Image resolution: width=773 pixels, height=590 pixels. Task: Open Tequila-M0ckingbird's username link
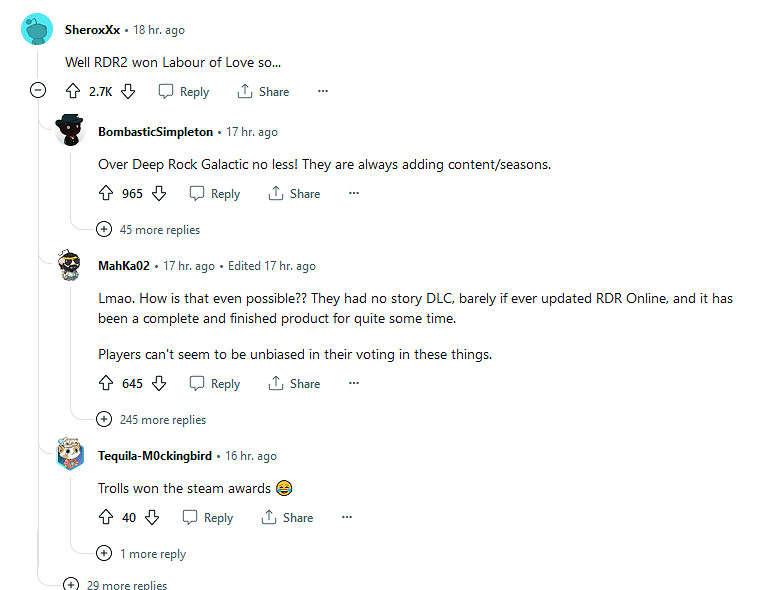pos(155,456)
